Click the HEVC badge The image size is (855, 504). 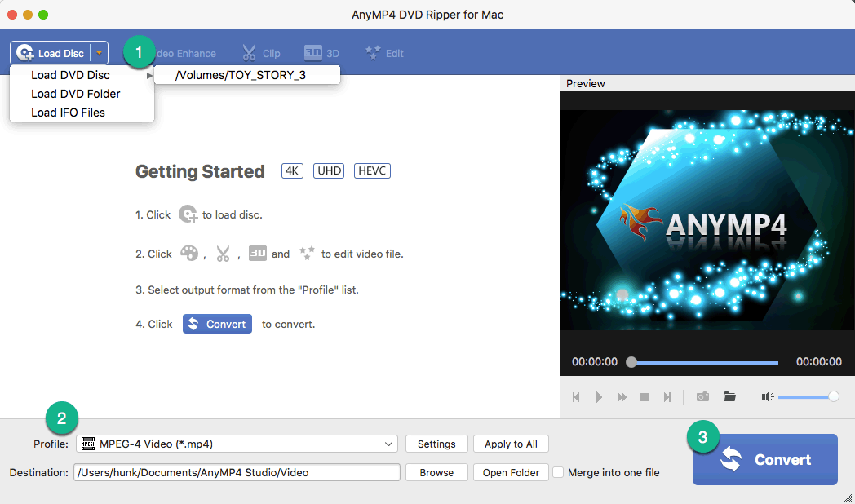pyautogui.click(x=372, y=170)
